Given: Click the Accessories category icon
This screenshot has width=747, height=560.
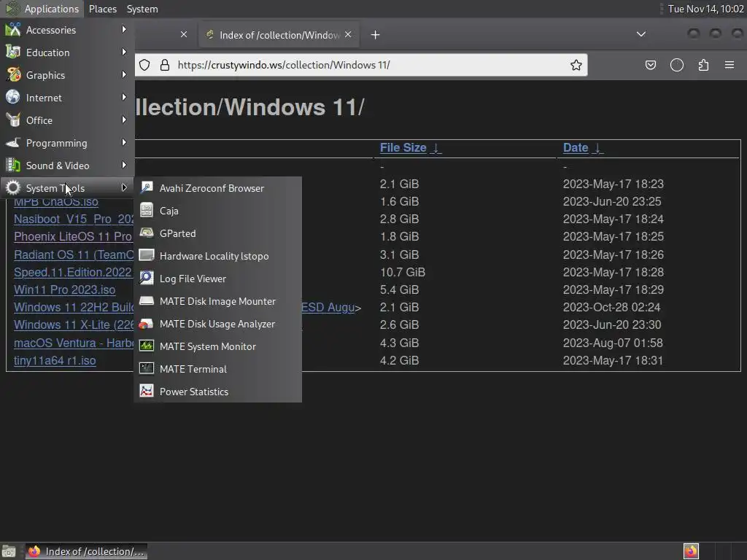Looking at the screenshot, I should click(13, 29).
